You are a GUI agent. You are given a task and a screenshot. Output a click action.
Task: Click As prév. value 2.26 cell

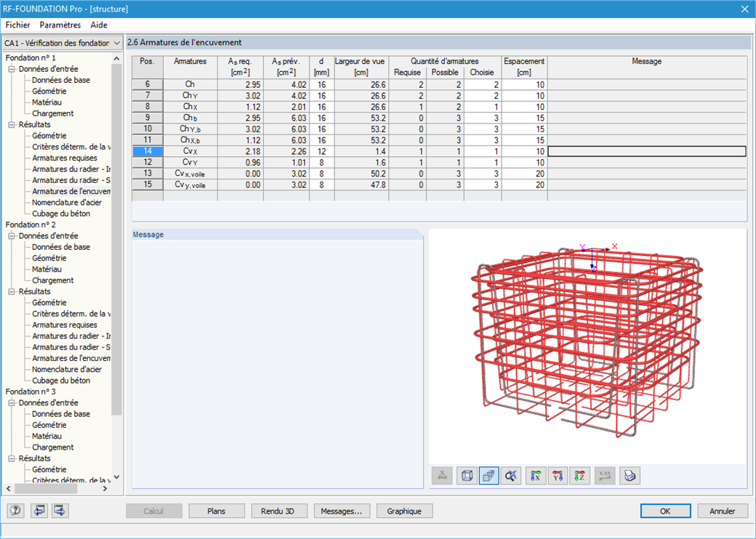point(286,151)
